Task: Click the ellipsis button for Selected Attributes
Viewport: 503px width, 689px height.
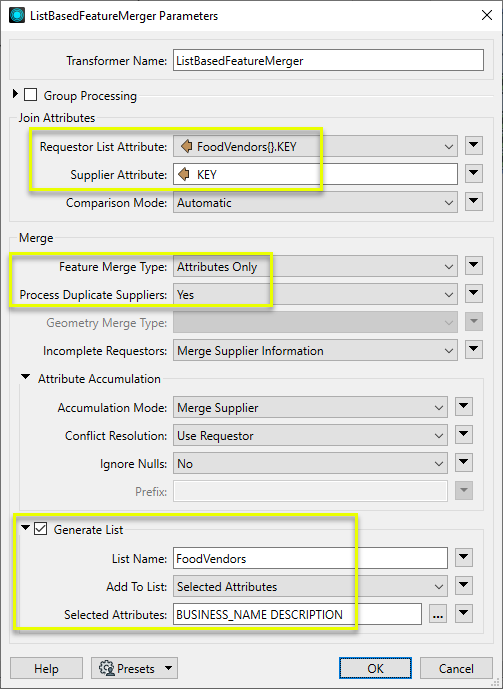Action: pos(437,614)
